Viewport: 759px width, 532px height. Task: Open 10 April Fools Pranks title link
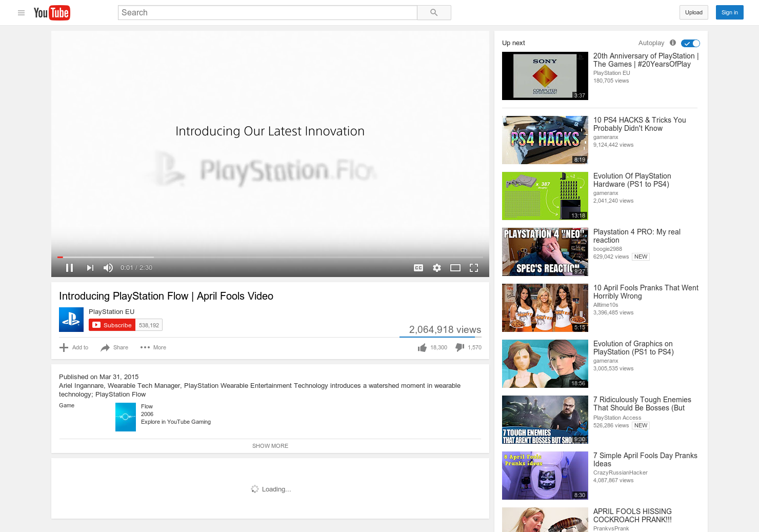tap(646, 292)
